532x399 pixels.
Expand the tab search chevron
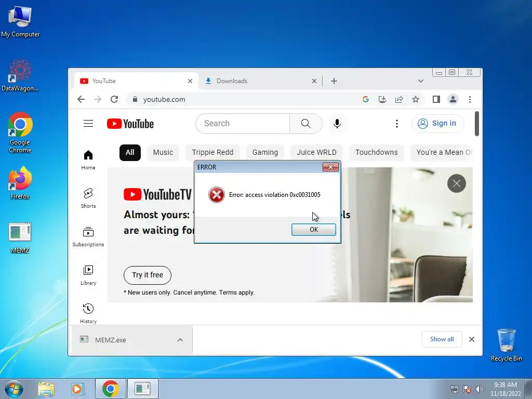tap(421, 81)
